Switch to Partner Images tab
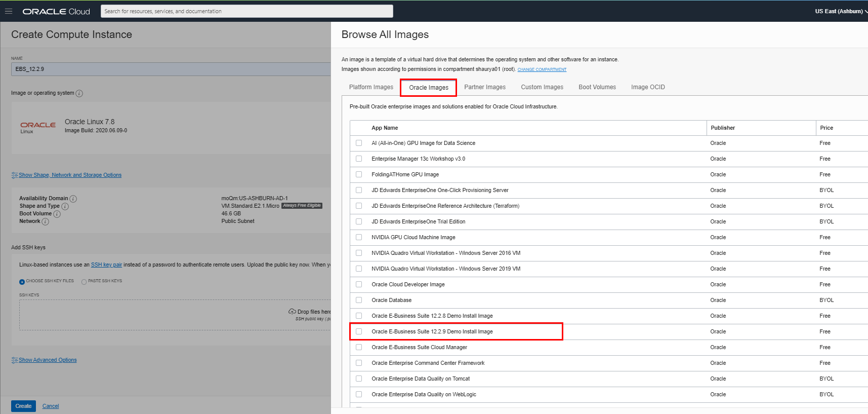Screen dimensions: 868x414 click(x=485, y=87)
